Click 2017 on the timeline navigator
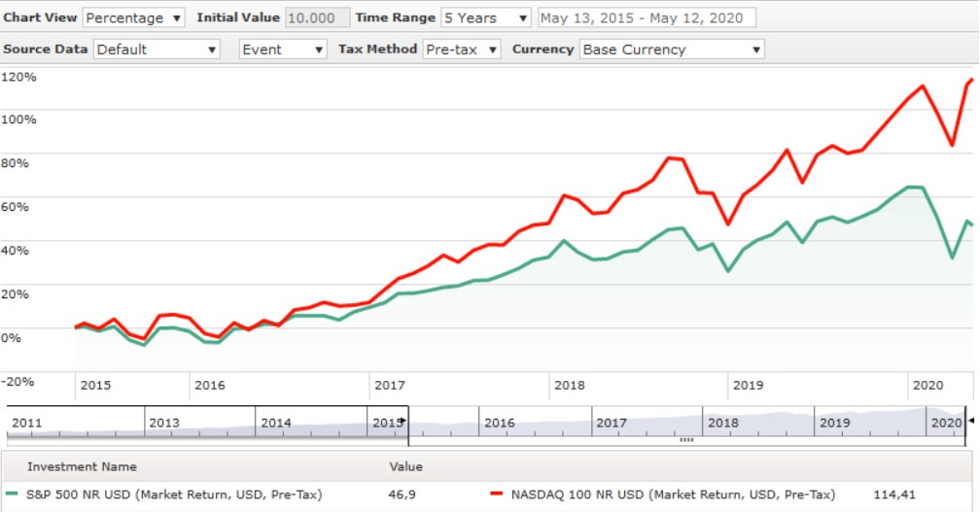The image size is (980, 512). click(611, 423)
